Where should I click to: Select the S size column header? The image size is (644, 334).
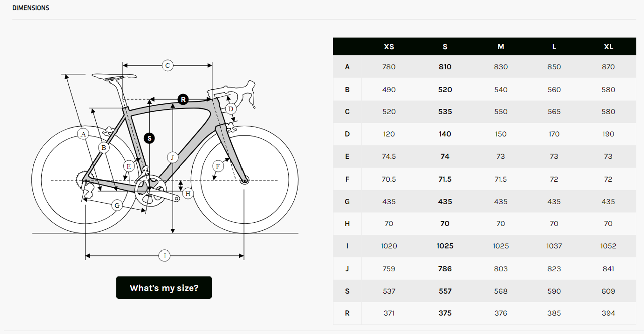pos(445,47)
